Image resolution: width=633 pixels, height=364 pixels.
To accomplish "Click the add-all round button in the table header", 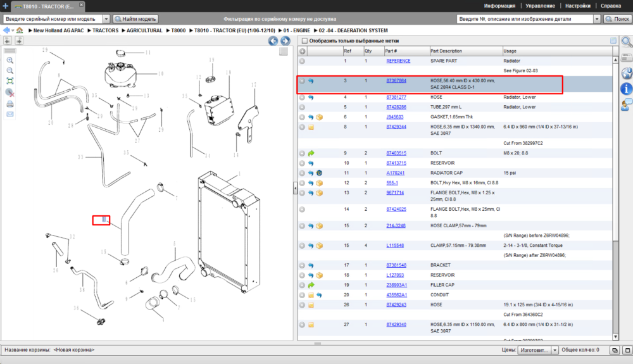I will 303,51.
